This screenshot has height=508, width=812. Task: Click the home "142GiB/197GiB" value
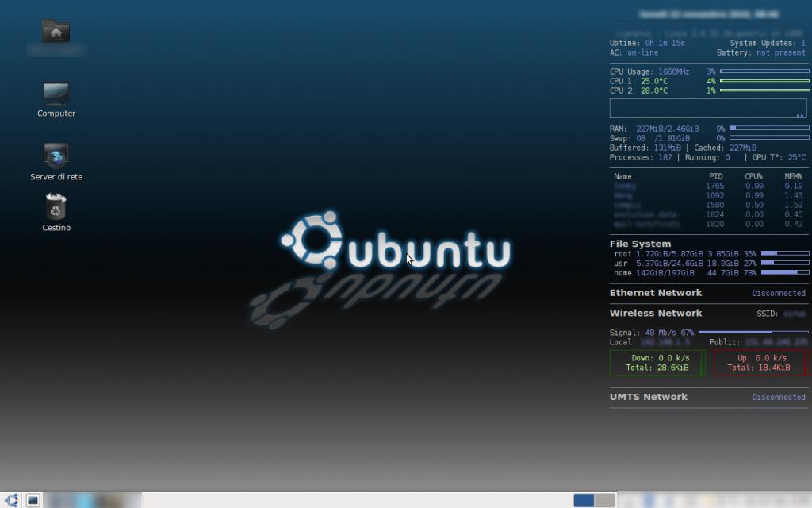click(x=665, y=273)
